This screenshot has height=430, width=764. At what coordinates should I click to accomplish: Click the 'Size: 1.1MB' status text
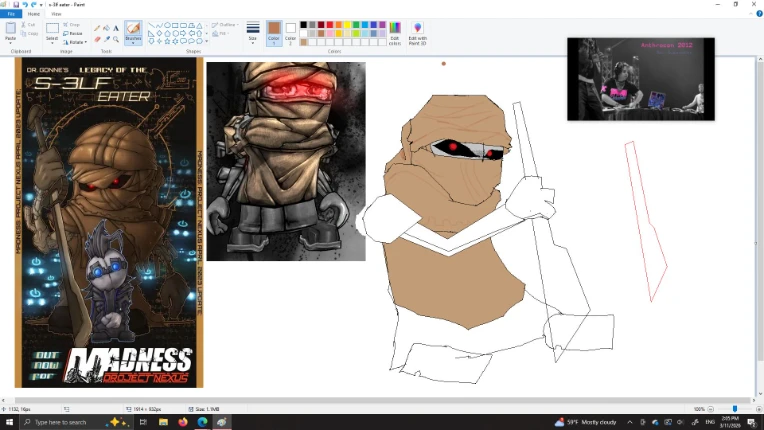pyautogui.click(x=207, y=409)
